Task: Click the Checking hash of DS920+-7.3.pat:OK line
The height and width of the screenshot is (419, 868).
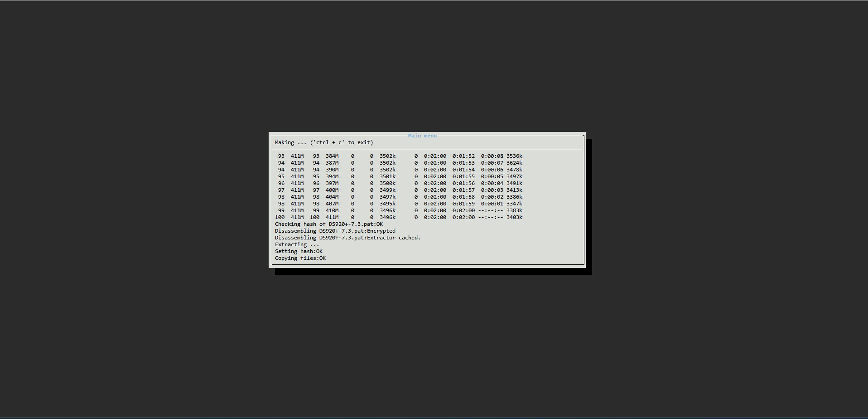Action: (328, 224)
